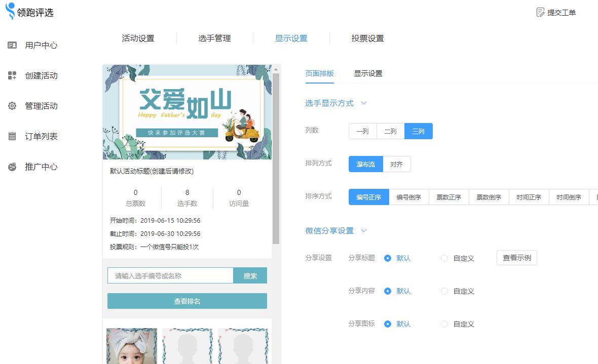The height and width of the screenshot is (364, 598).
Task: Choose 自定义 for 分享内容
Action: click(x=444, y=291)
